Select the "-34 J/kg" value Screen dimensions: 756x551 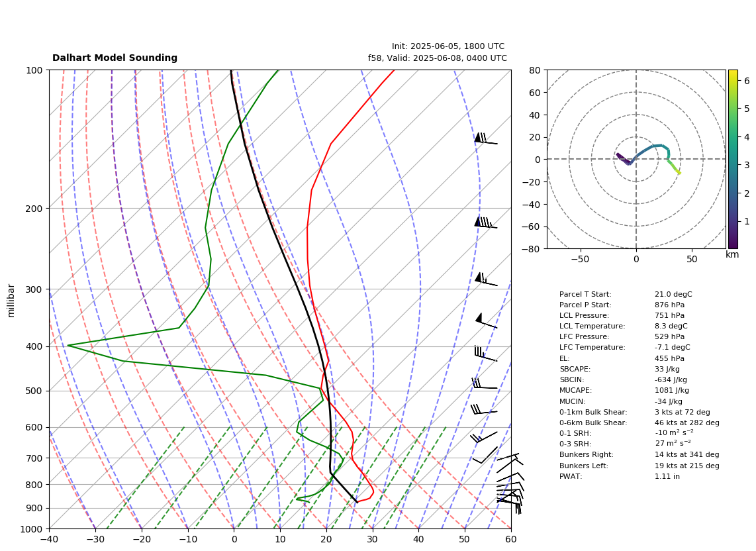pyautogui.click(x=669, y=401)
